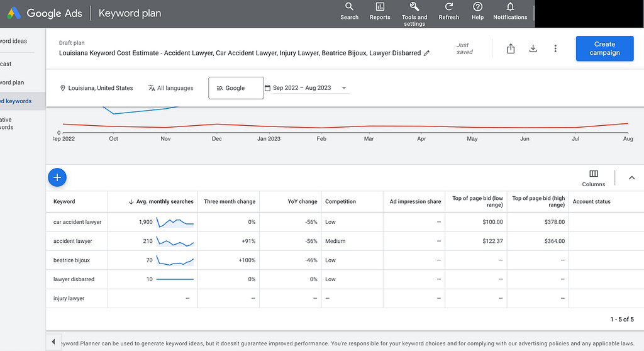Image resolution: width=644 pixels, height=351 pixels.
Task: Sort by Keyword column header
Action: pyautogui.click(x=64, y=201)
